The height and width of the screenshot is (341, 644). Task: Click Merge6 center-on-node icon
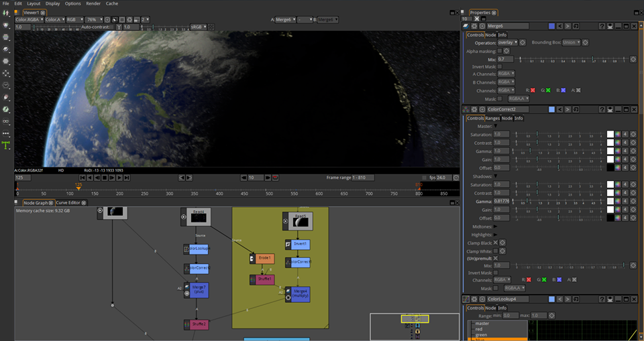482,26
